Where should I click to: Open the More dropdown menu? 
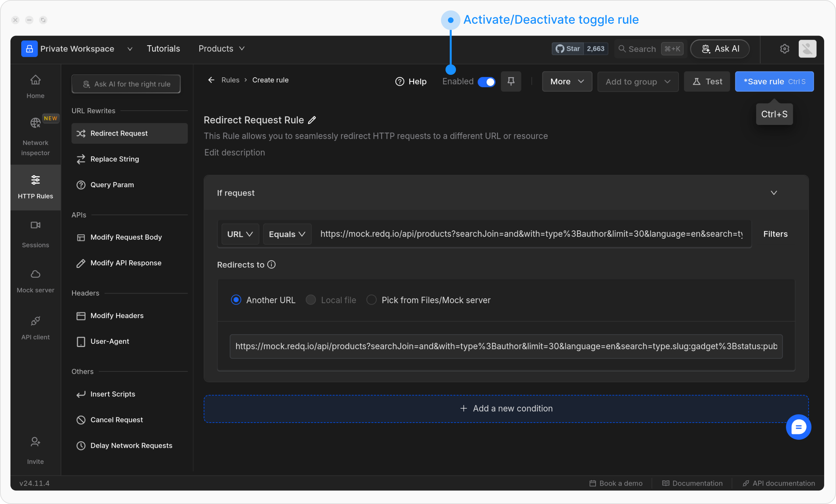(x=567, y=82)
